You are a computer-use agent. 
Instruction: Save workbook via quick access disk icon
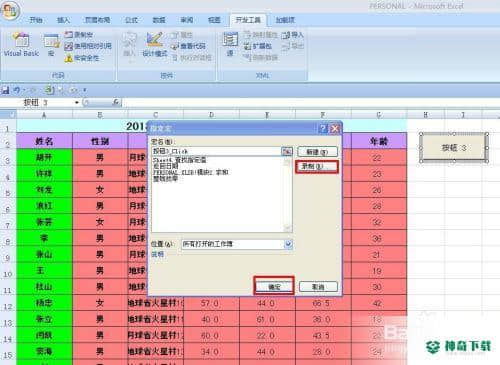point(5,90)
